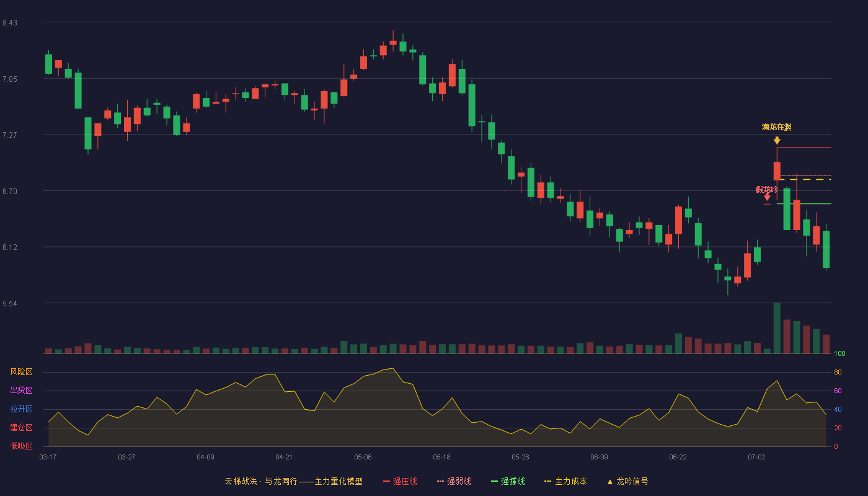Click the green 100 indicator axis value

click(839, 354)
